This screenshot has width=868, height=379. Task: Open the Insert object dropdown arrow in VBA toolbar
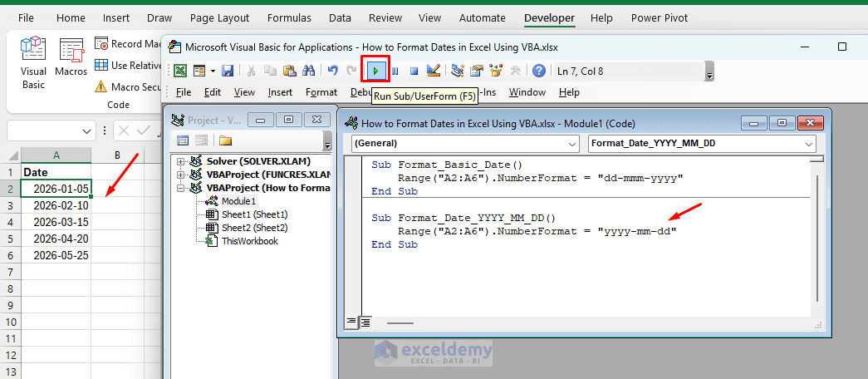click(x=213, y=71)
